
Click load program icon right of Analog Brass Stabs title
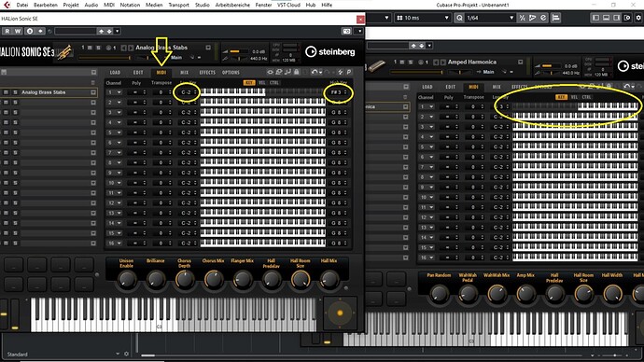(208, 48)
